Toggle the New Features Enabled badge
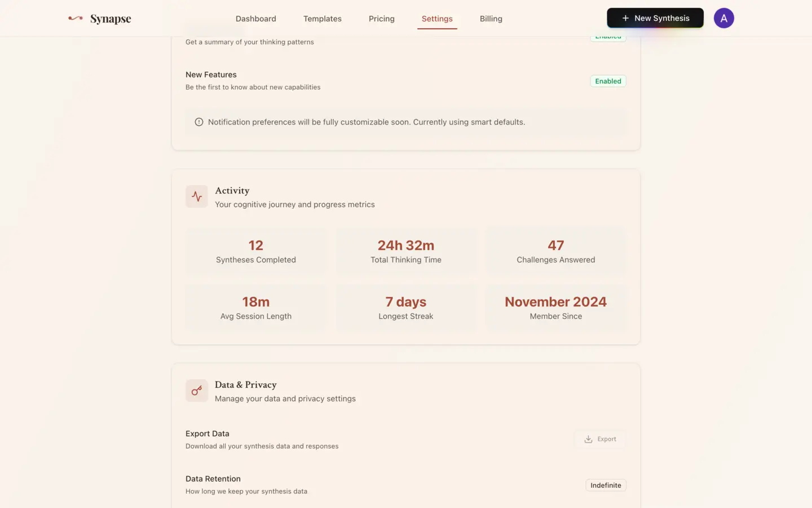This screenshot has width=812, height=508. click(608, 81)
